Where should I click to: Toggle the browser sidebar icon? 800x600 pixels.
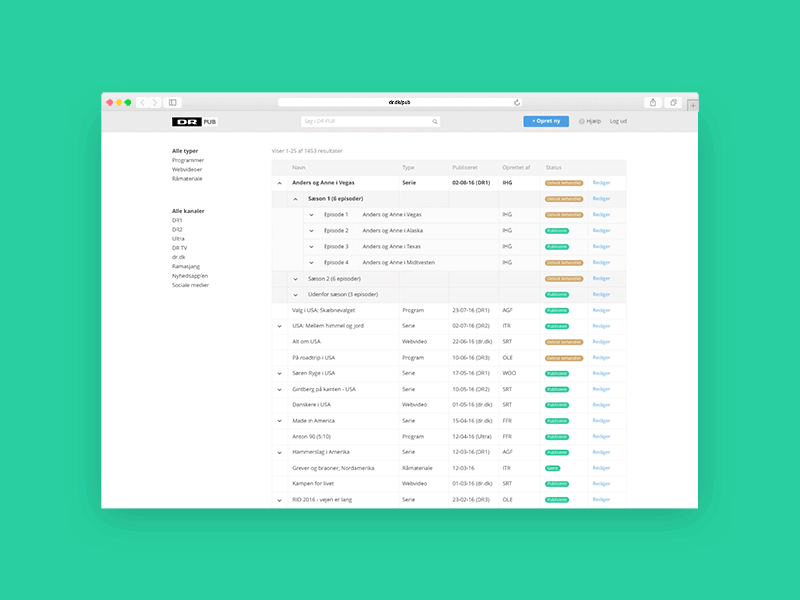point(174,101)
